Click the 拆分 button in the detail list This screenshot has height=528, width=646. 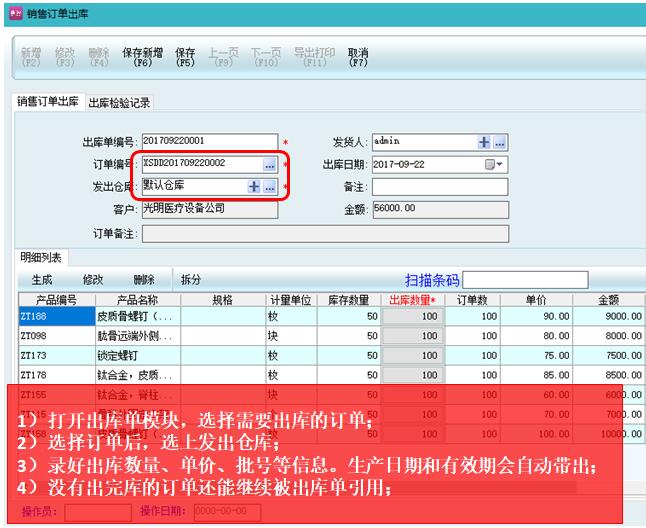point(191,280)
